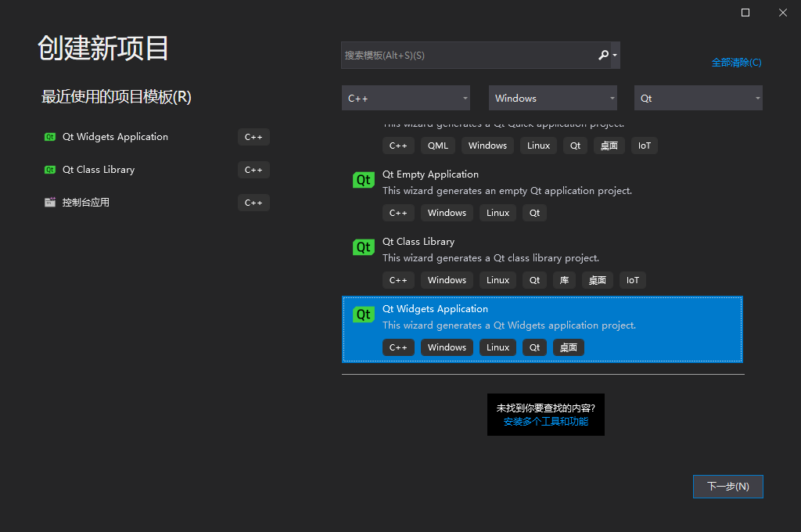Screen dimensions: 801x532
Task: Click the Qt icon on the selected Qt Widgets Application
Action: 363,314
